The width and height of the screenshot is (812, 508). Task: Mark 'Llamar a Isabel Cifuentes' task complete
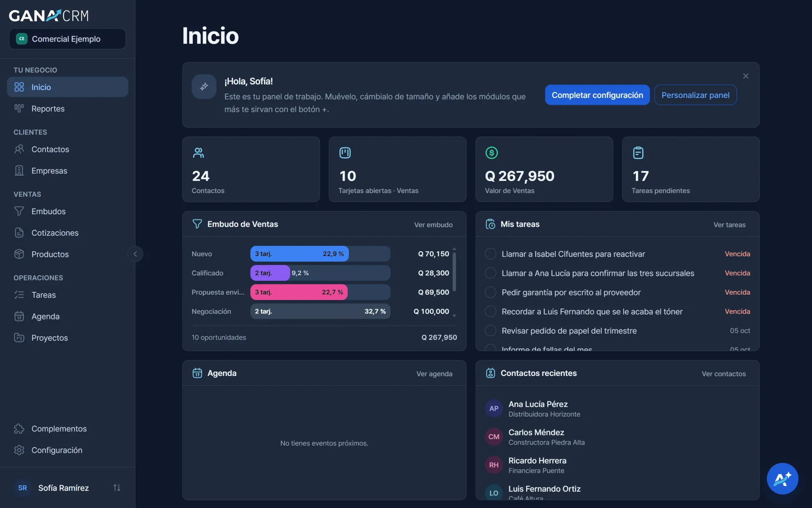(x=490, y=254)
